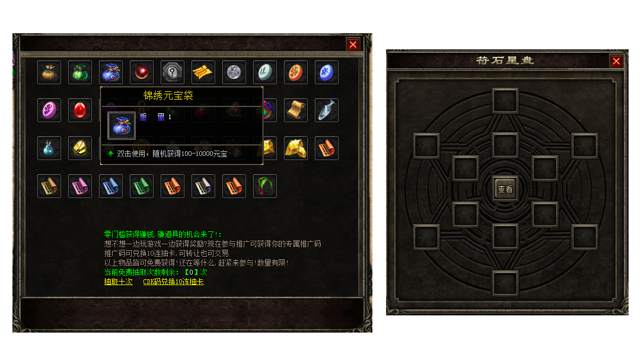This screenshot has height=364, width=644.
Task: Click the 抽取十次 draw link
Action: (x=118, y=282)
